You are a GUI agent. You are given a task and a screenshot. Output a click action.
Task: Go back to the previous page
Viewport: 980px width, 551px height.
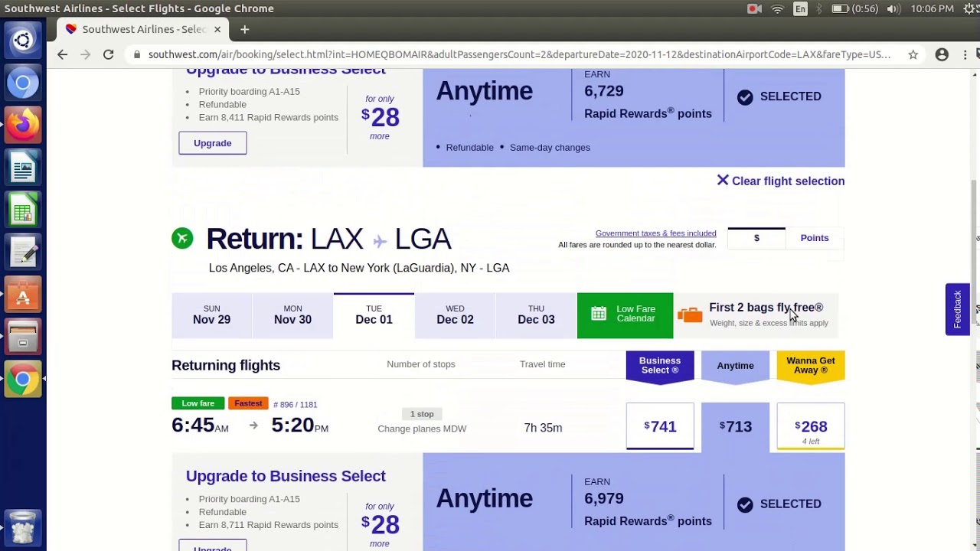click(63, 54)
